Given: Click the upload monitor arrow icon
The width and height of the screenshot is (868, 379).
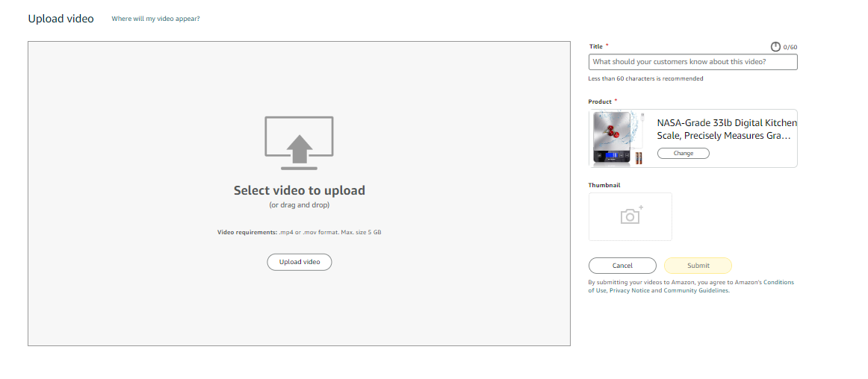Looking at the screenshot, I should (299, 142).
